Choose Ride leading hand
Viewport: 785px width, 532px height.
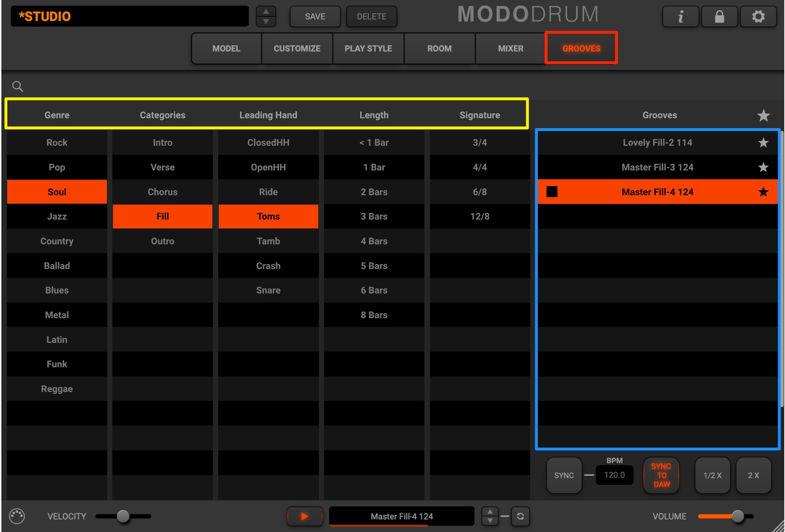coord(268,192)
